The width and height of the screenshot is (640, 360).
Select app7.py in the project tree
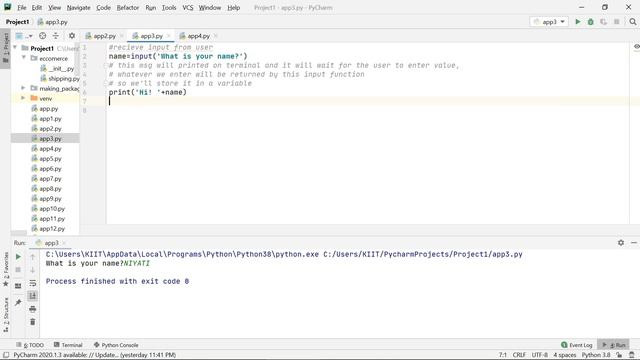[x=47, y=178]
